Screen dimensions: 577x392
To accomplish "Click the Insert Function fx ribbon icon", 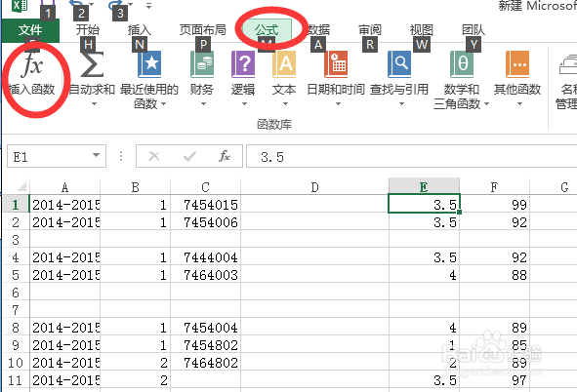I will [31, 64].
